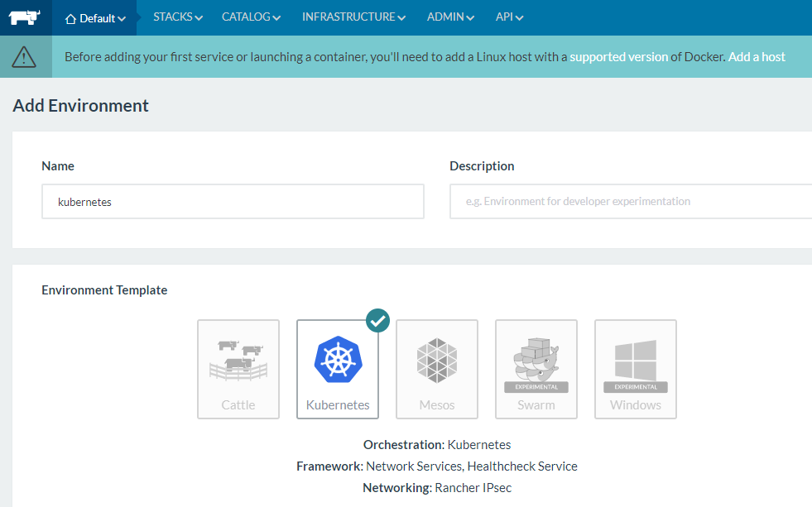Click the Swarm whale icon
The image size is (812, 507).
click(536, 356)
